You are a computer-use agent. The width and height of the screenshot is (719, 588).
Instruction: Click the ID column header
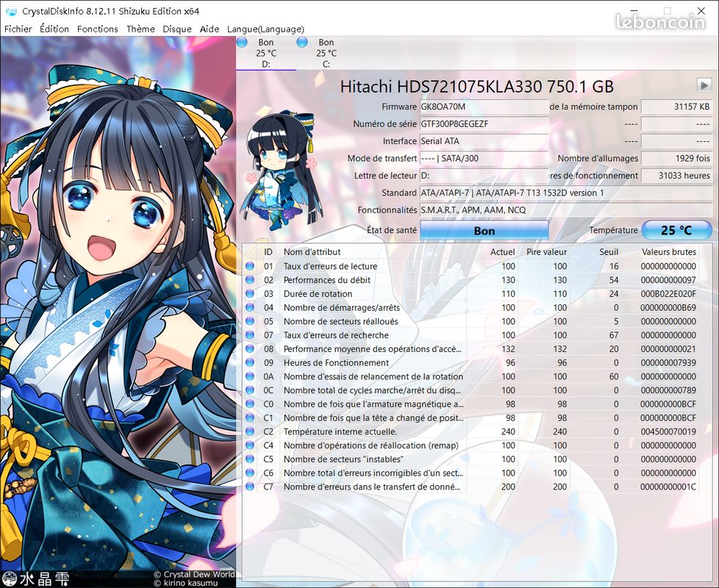coord(268,251)
